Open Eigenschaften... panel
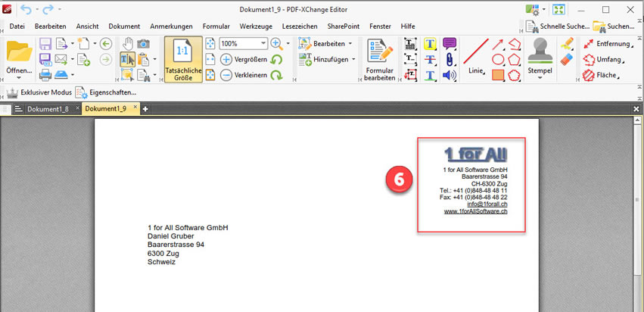The image size is (644, 312). coord(105,92)
